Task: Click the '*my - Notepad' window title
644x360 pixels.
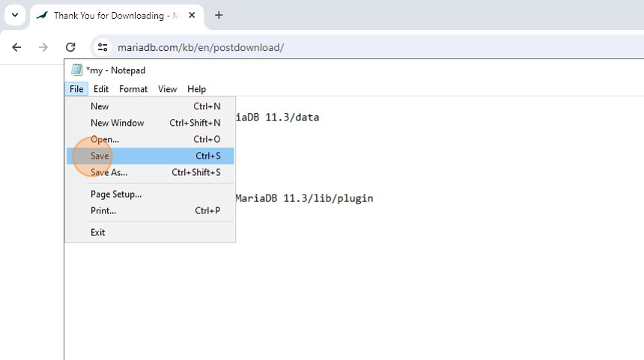Action: coord(116,70)
